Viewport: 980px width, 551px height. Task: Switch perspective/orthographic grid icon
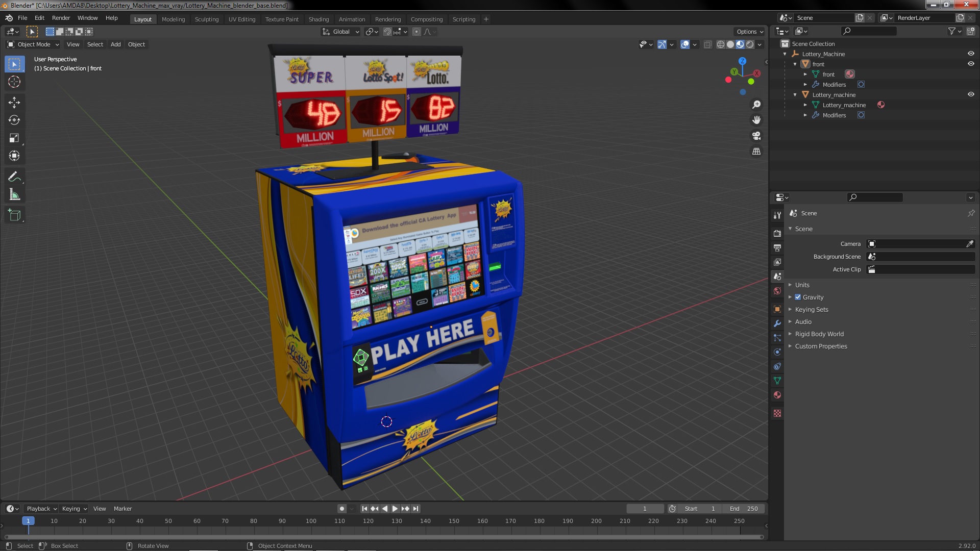pyautogui.click(x=756, y=152)
